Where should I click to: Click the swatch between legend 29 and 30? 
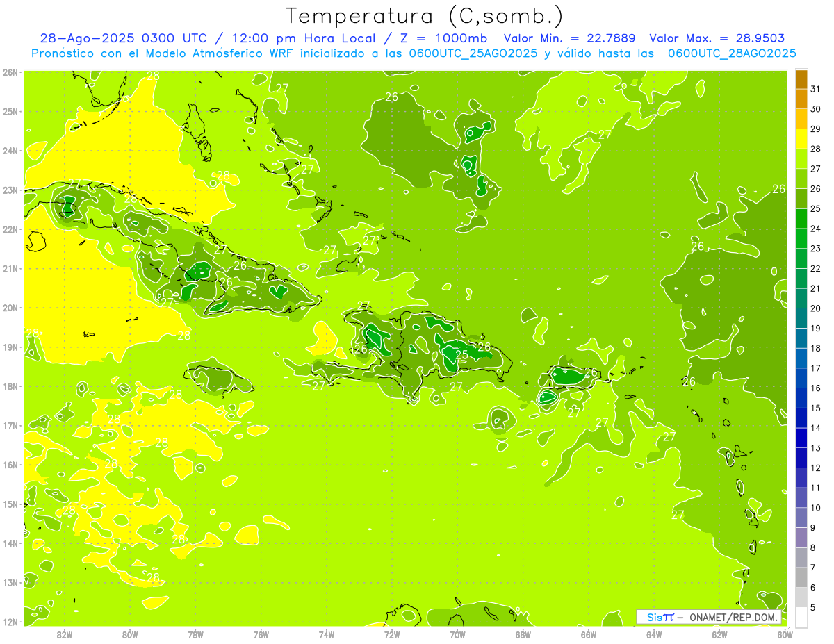801,119
